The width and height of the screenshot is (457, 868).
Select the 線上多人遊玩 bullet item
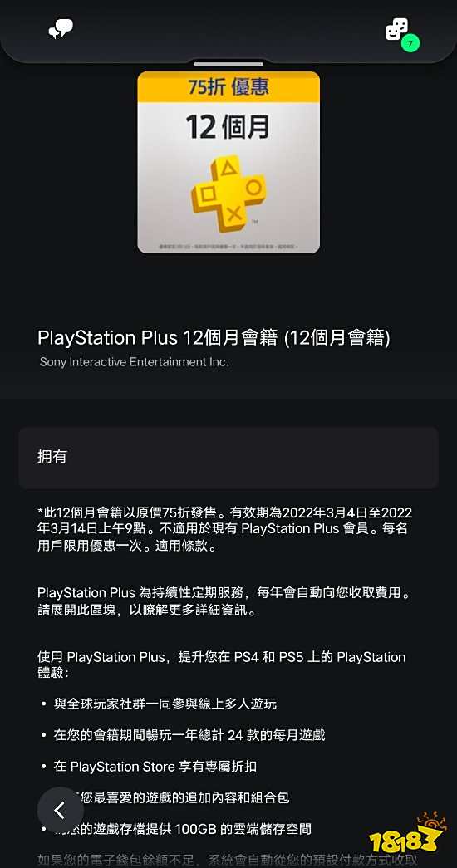(165, 704)
